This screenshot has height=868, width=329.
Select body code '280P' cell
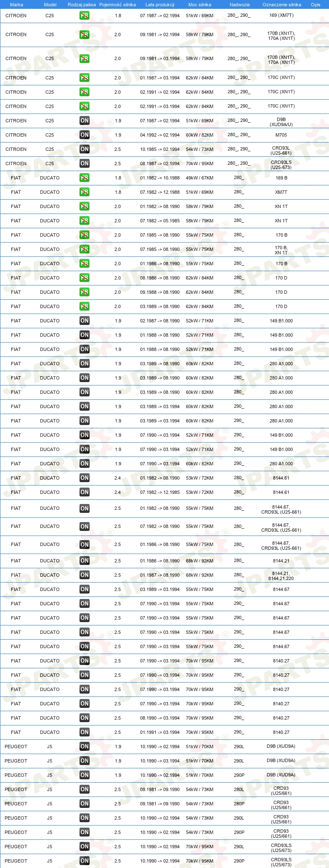(239, 804)
